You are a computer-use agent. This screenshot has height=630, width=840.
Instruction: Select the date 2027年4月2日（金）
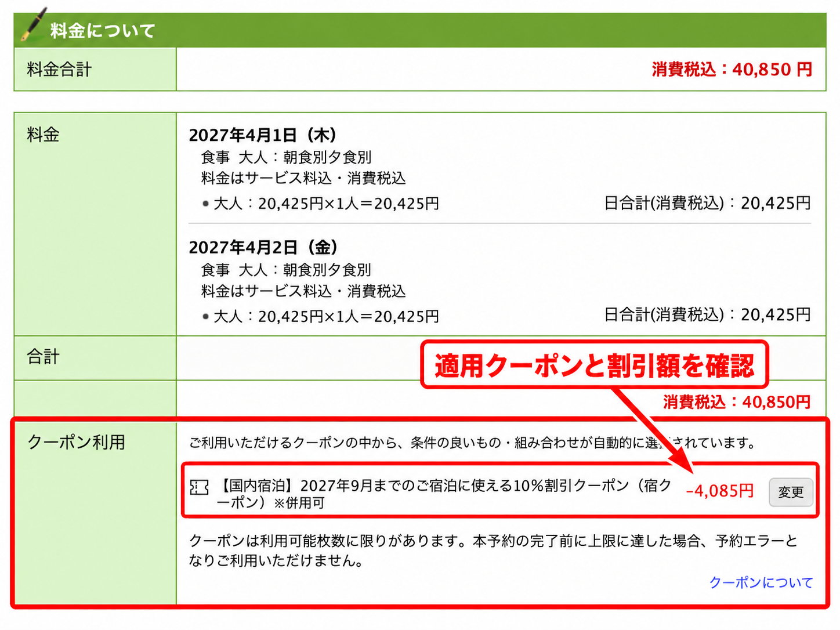263,248
